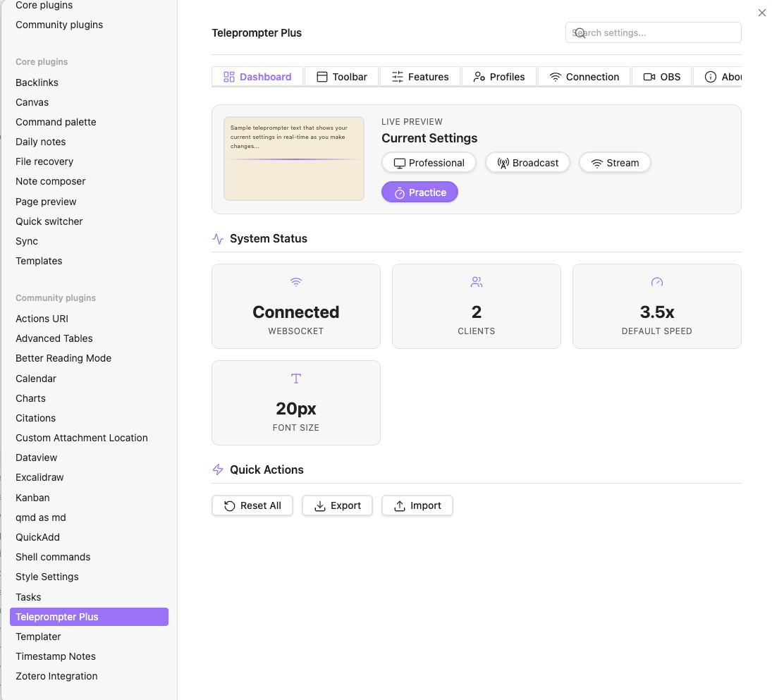Select Canvas in the sidebar

(32, 102)
